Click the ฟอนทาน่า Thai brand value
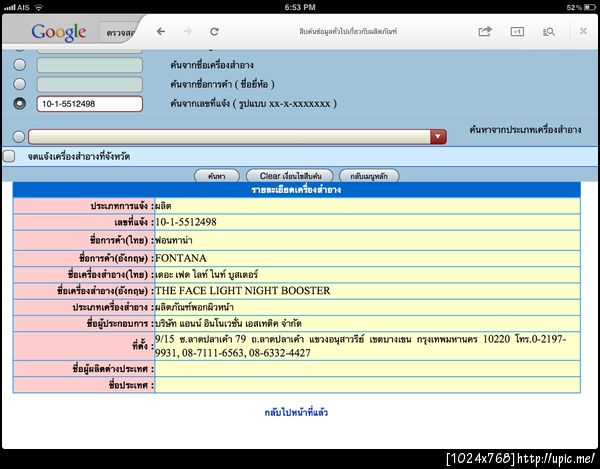This screenshot has height=469, width=600. click(174, 240)
